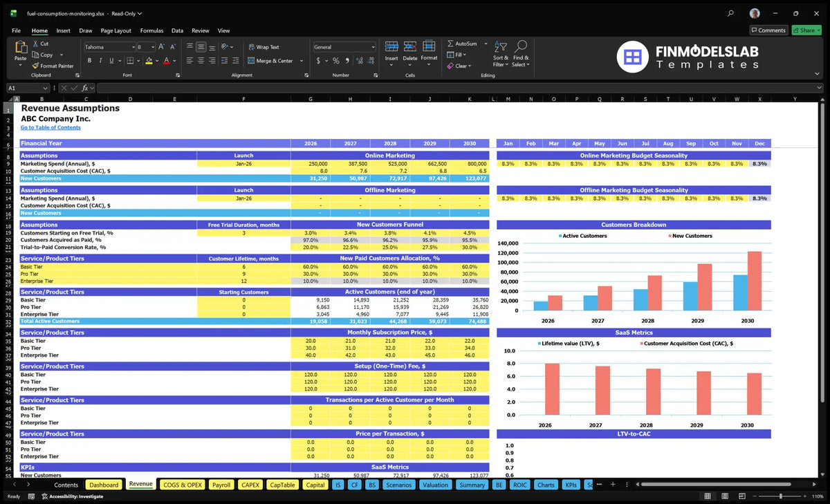Image resolution: width=830 pixels, height=504 pixels.
Task: Click the Orientation text angle icon
Action: [224, 47]
